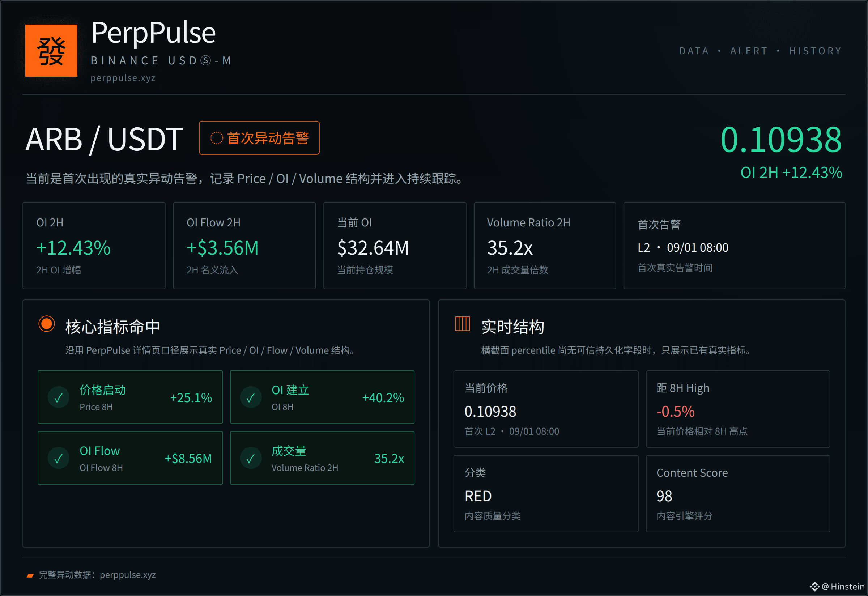Screen dimensions: 868x596
Task: Click the dotted circle icon in alert badge
Action: click(217, 138)
